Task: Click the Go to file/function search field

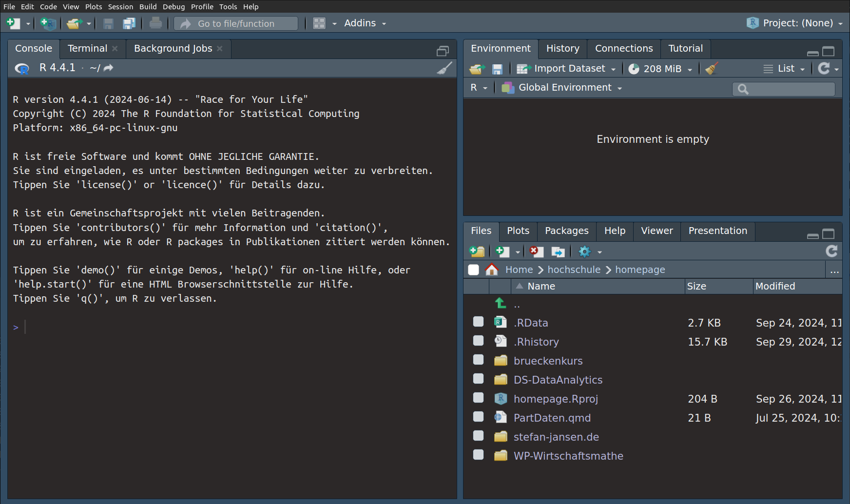Action: pyautogui.click(x=236, y=23)
